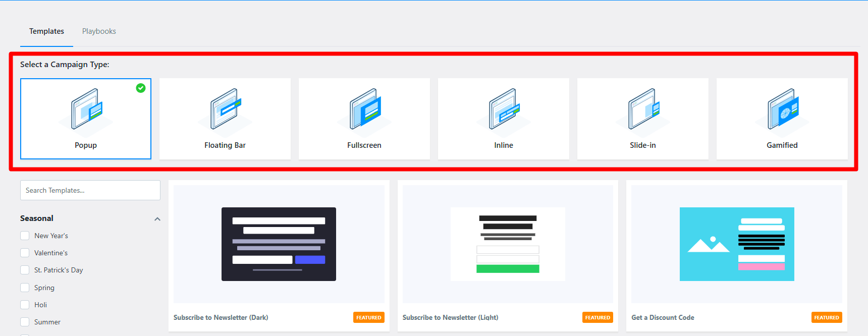Pick the Fullscreen campaign type icon

click(365, 109)
